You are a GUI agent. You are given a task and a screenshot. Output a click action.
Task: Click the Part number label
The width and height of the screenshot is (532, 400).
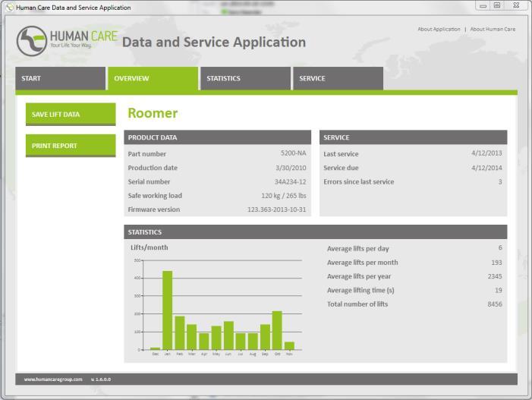[147, 153]
